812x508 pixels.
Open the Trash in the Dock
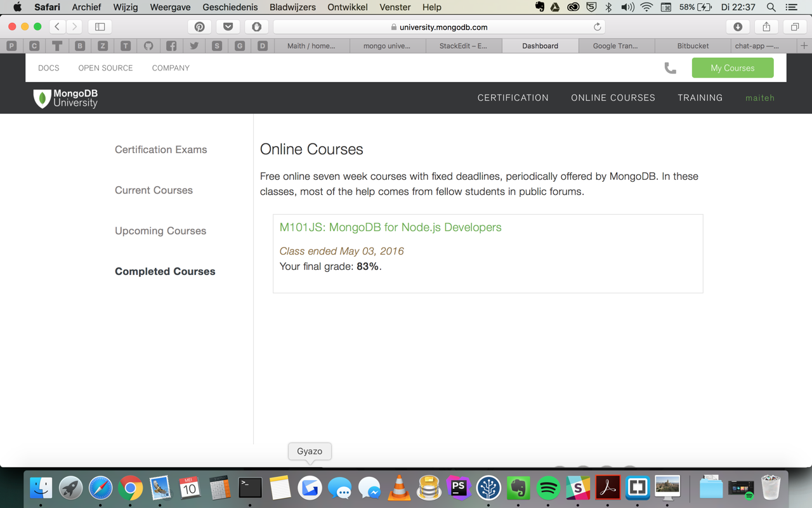pyautogui.click(x=771, y=488)
